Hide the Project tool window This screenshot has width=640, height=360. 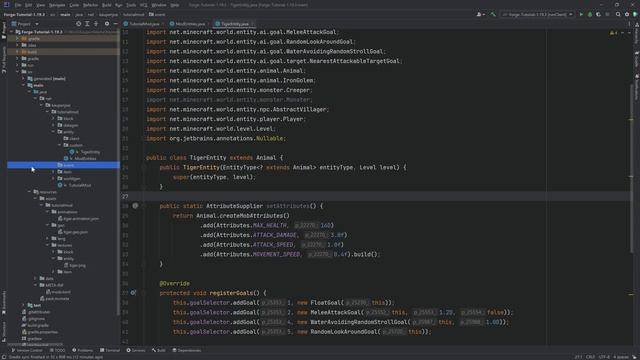click(116, 24)
